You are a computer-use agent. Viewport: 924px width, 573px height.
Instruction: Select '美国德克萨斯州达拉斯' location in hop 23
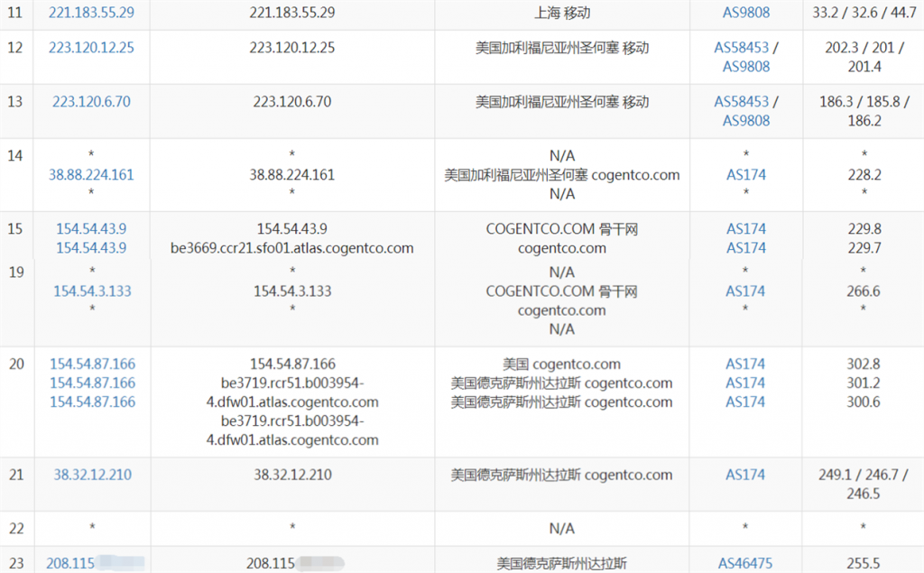(561, 564)
